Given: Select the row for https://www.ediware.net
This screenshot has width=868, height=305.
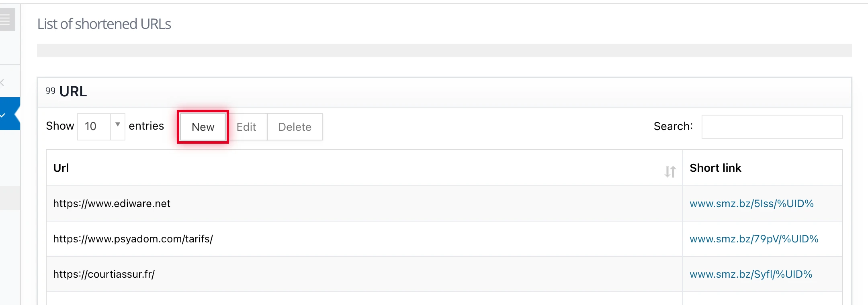Looking at the screenshot, I should [x=112, y=203].
